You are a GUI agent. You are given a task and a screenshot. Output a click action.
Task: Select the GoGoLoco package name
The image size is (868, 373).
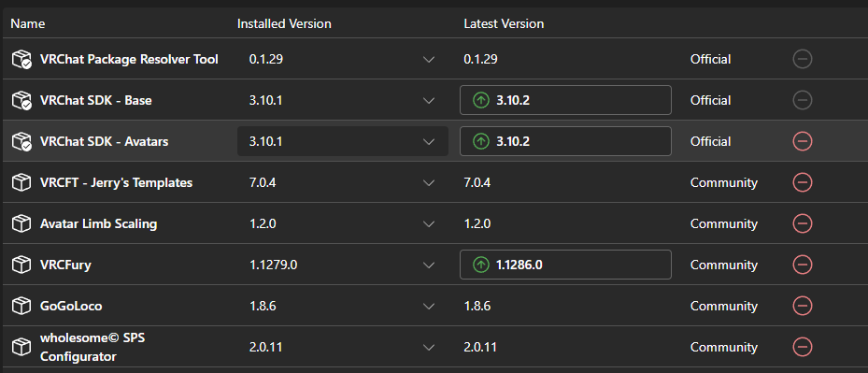tap(71, 306)
